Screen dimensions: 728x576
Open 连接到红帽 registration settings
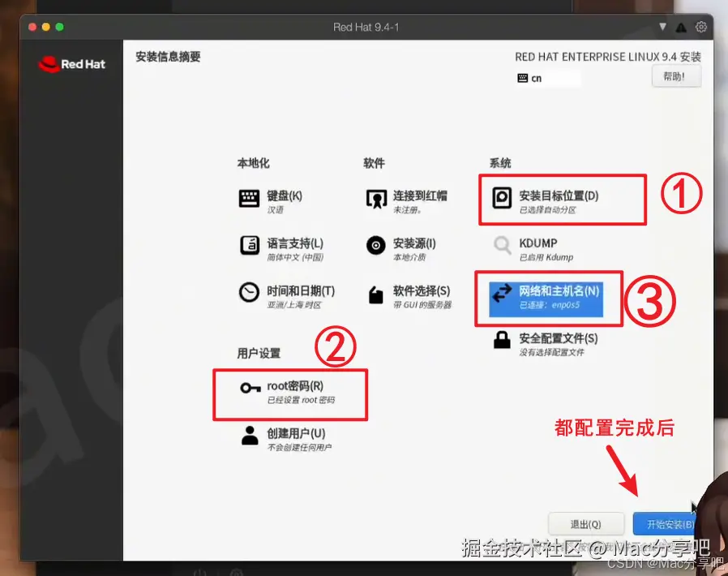[377, 200]
